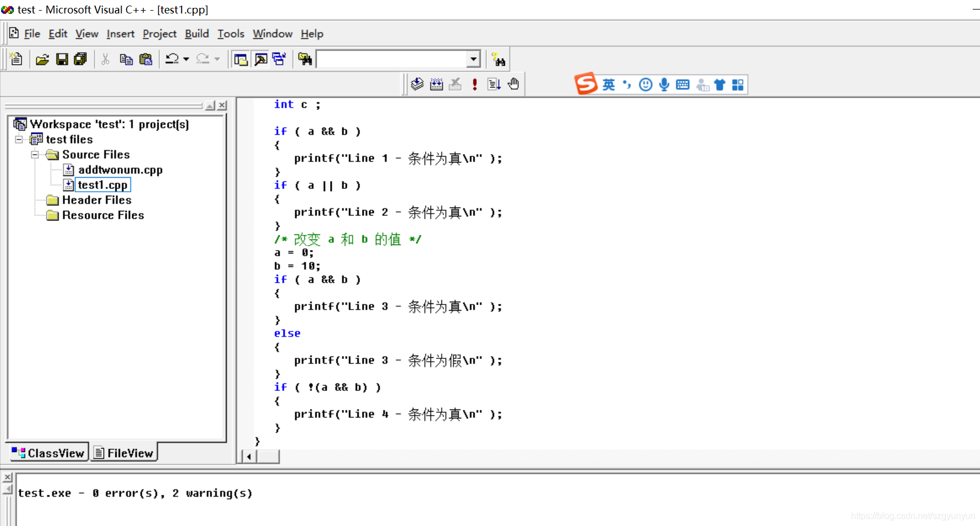Toggle Sogou English/Chinese mode button

coord(609,85)
